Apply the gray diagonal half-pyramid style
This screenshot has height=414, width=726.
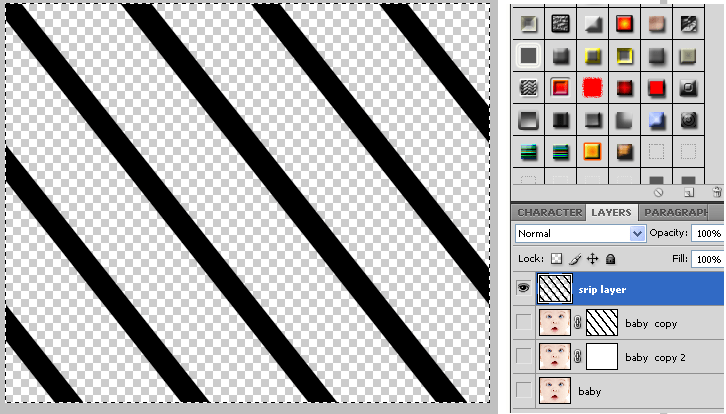point(592,24)
